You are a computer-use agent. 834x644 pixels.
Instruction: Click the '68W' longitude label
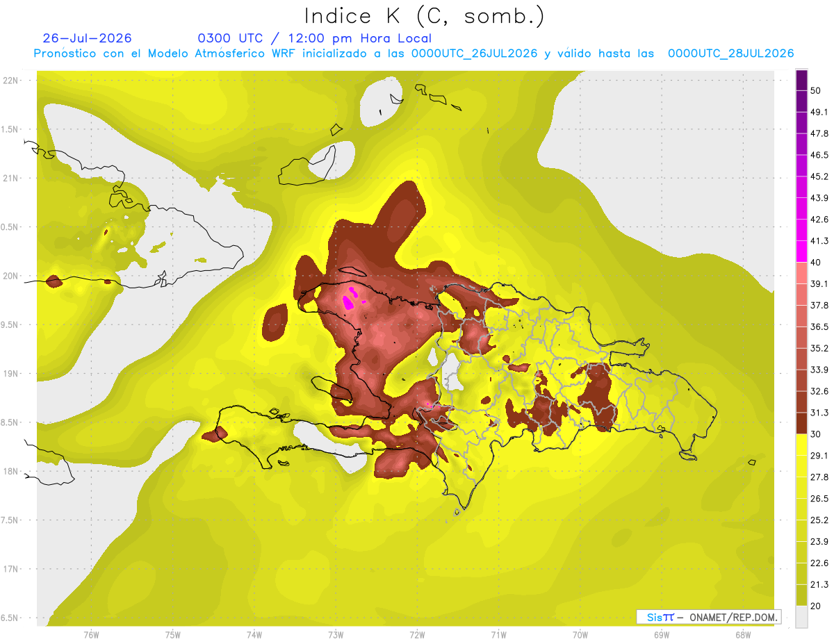point(743,634)
